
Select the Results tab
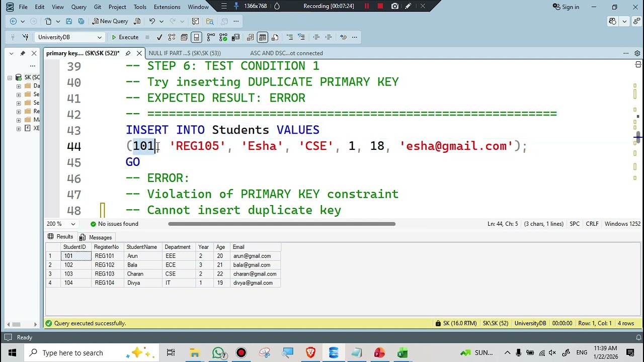tap(60, 237)
